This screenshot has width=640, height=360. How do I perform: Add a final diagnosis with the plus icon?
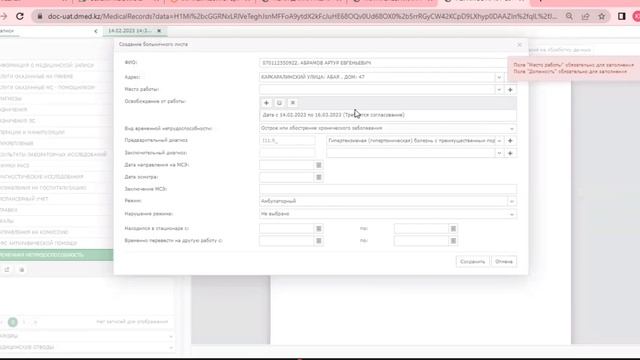pyautogui.click(x=510, y=153)
